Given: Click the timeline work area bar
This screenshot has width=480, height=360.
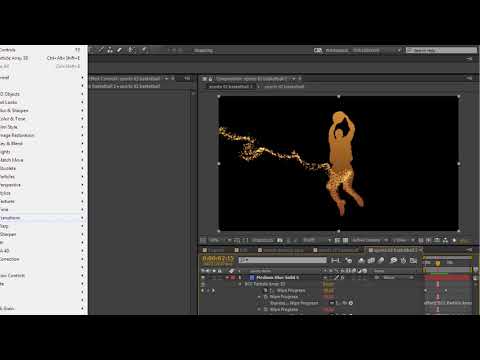Looking at the screenshot, I should click(x=448, y=269).
